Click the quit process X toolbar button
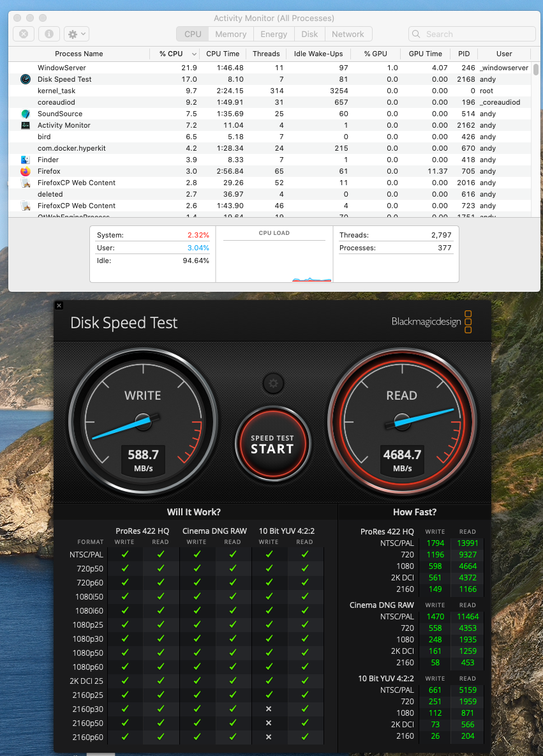 pyautogui.click(x=23, y=34)
